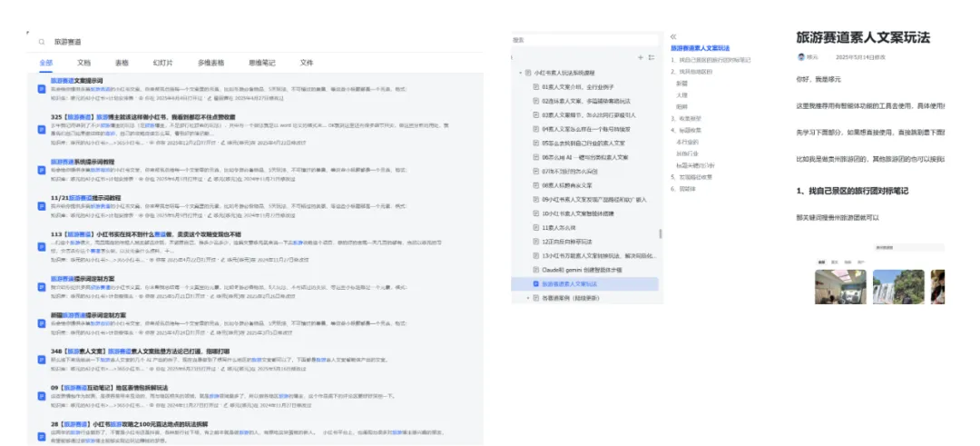Open tree item starting with Claude和 gemini
The image size is (980, 446).
pyautogui.click(x=582, y=270)
